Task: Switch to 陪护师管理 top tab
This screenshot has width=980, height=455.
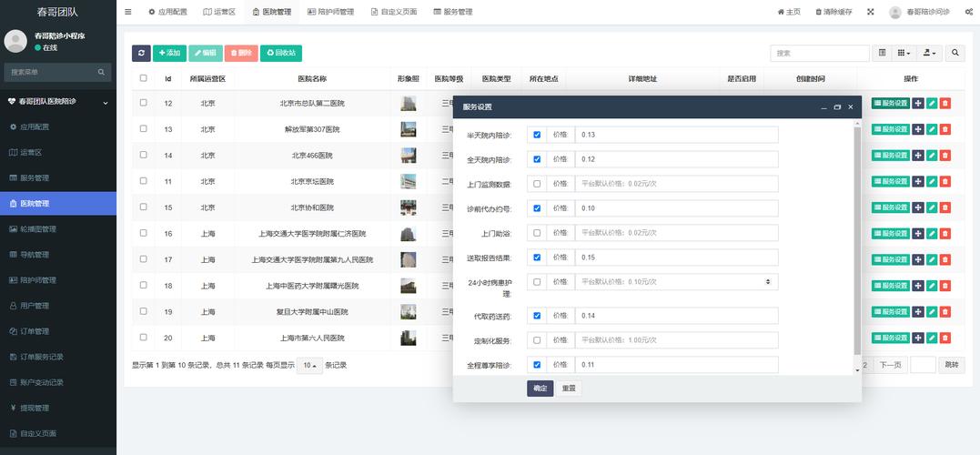Action: (331, 12)
